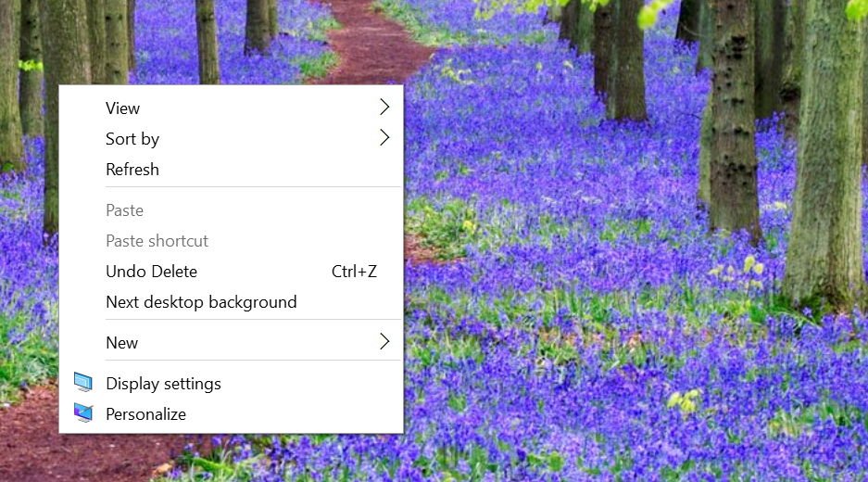Click the desktop area below the context menu
Image resolution: width=868 pixels, height=482 pixels.
coord(232,459)
